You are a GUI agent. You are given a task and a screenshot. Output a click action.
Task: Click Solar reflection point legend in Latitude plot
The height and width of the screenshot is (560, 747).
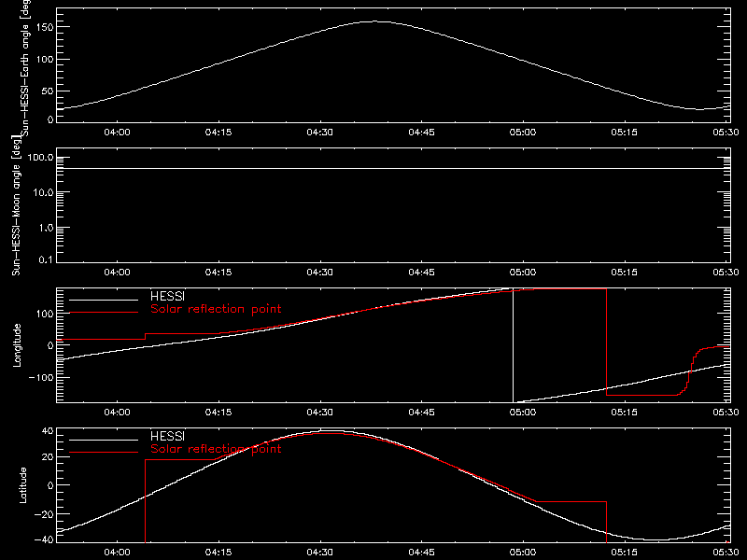pos(216,449)
